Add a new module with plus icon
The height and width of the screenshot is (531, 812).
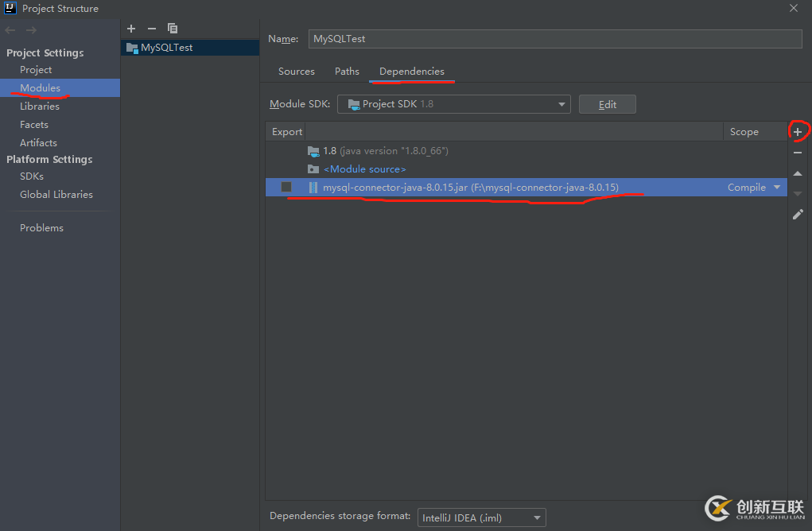tap(131, 29)
